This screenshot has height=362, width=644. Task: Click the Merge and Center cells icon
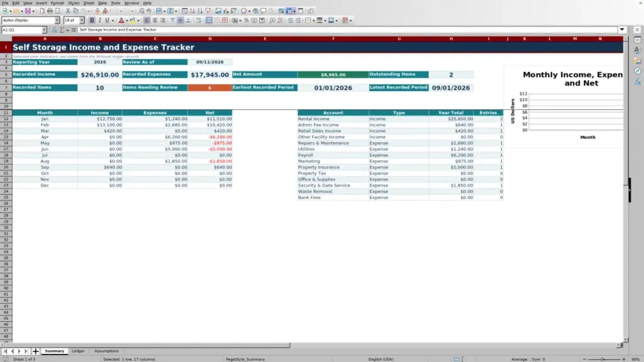[x=209, y=20]
